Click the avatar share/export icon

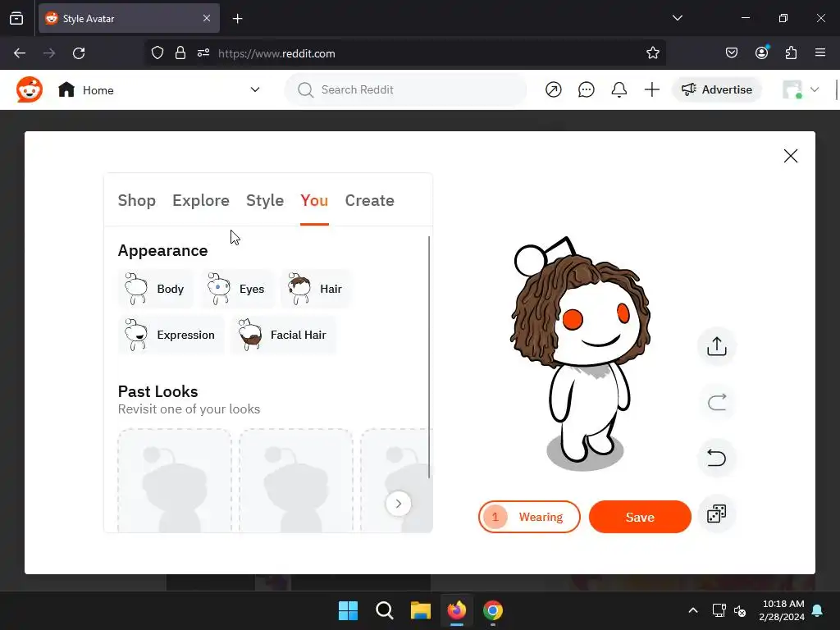pyautogui.click(x=717, y=346)
